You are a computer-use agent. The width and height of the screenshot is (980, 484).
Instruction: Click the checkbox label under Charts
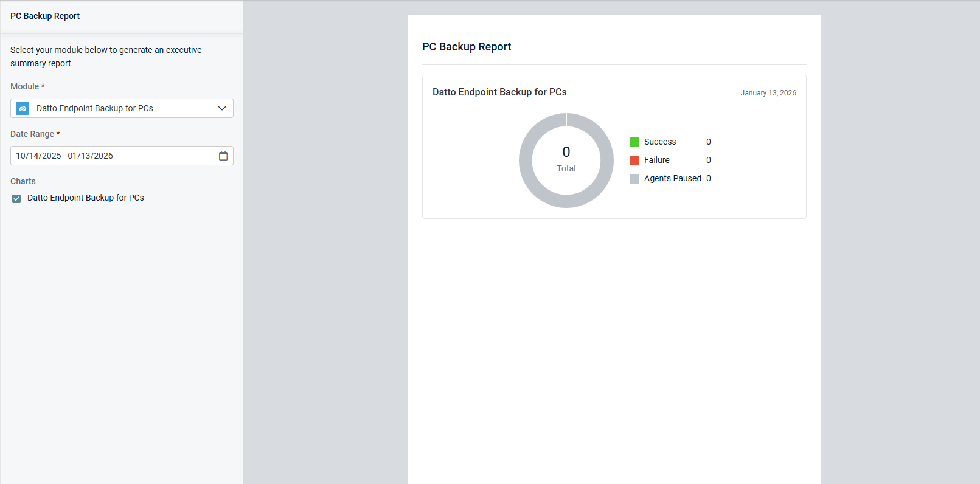[85, 198]
